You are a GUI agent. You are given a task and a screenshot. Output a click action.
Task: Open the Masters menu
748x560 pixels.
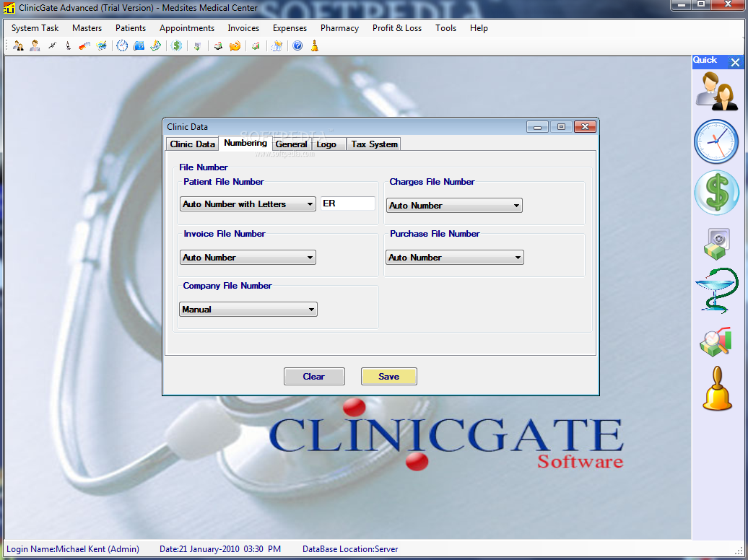click(x=87, y=28)
